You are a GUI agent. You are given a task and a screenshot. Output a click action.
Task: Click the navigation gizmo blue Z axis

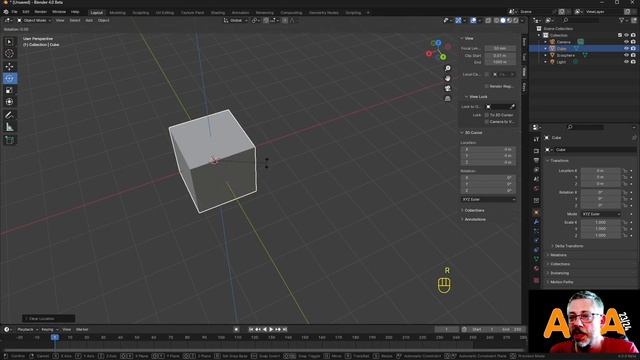coord(438,42)
